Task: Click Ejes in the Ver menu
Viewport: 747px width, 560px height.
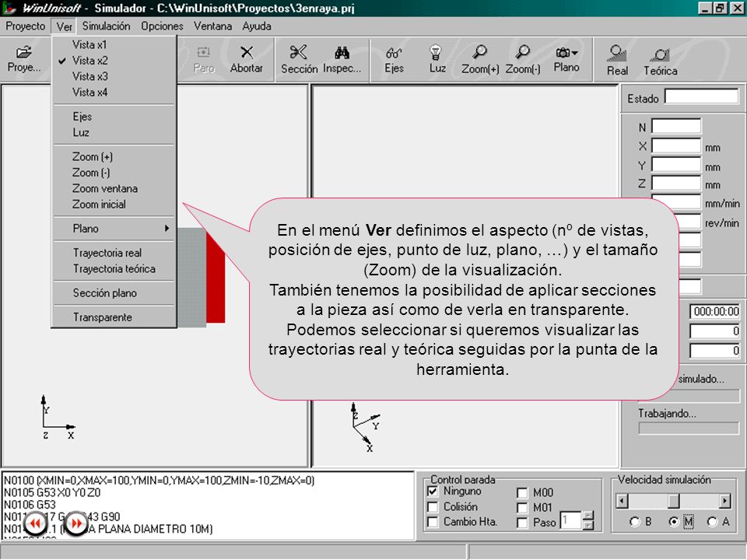Action: pos(114,117)
